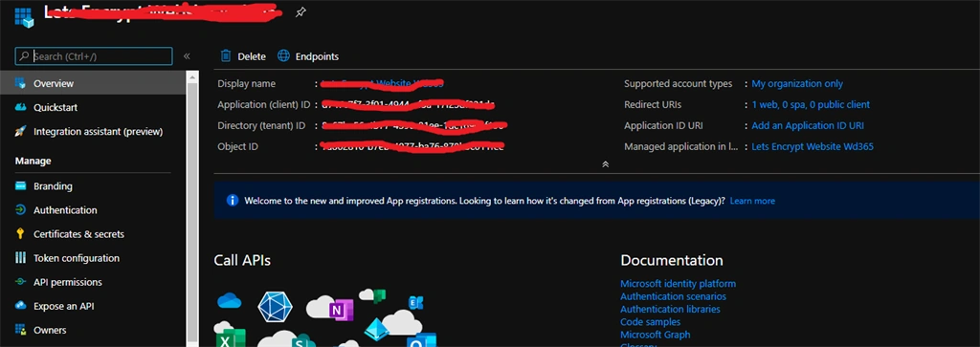Viewport: 980px width, 347px height.
Task: Click the OneNote icon under Call APIs
Action: (x=342, y=310)
